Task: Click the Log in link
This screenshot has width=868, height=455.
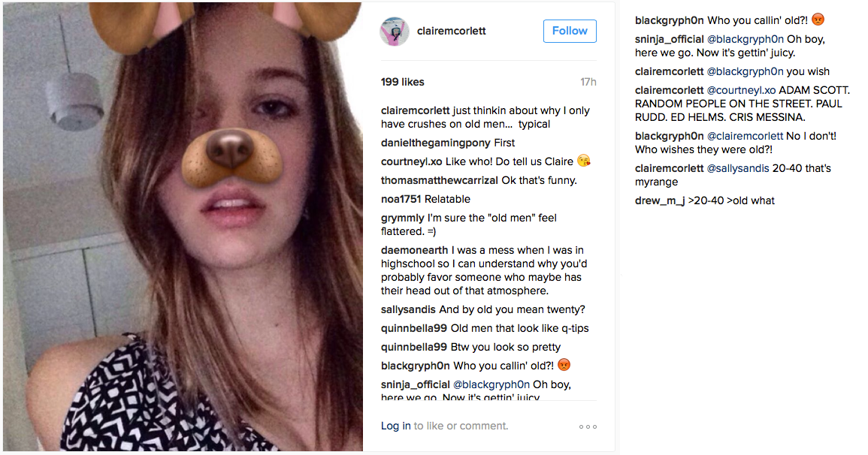Action: [x=395, y=426]
